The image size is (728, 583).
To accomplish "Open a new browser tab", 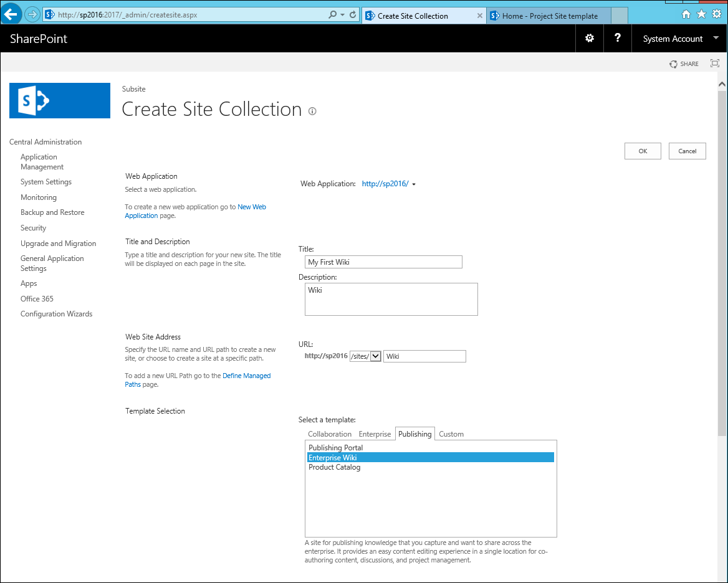I will [x=620, y=16].
